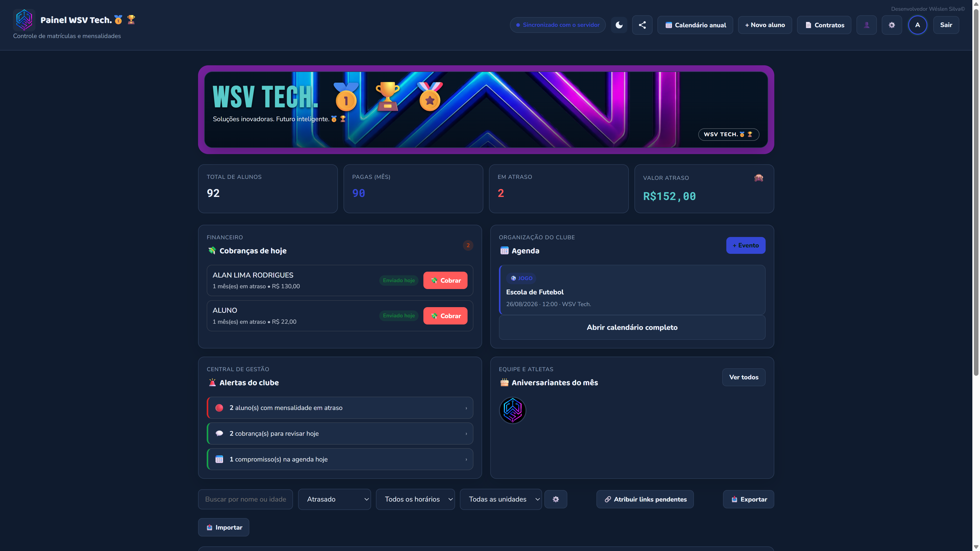Click the WSV Tech logo in the header
This screenshot has width=980, height=551.
[x=24, y=20]
